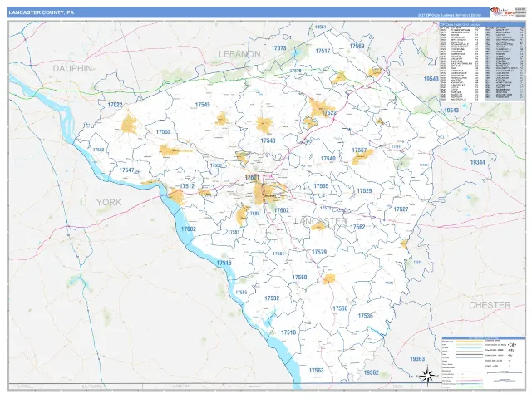Screen dimensions: 532x399
Task: Click ZIP code 17569 label
Action: (357, 47)
